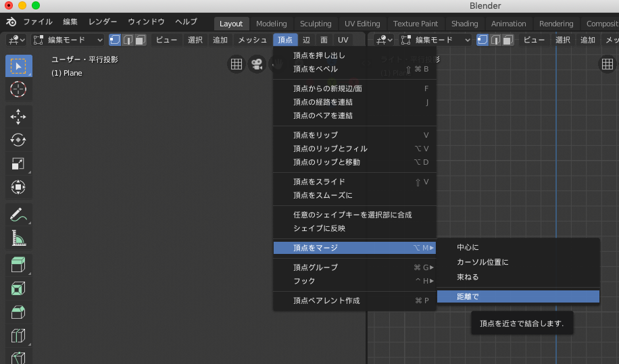Toggle camera view icon in left viewport
Screen dimensions: 619x364
click(x=257, y=64)
